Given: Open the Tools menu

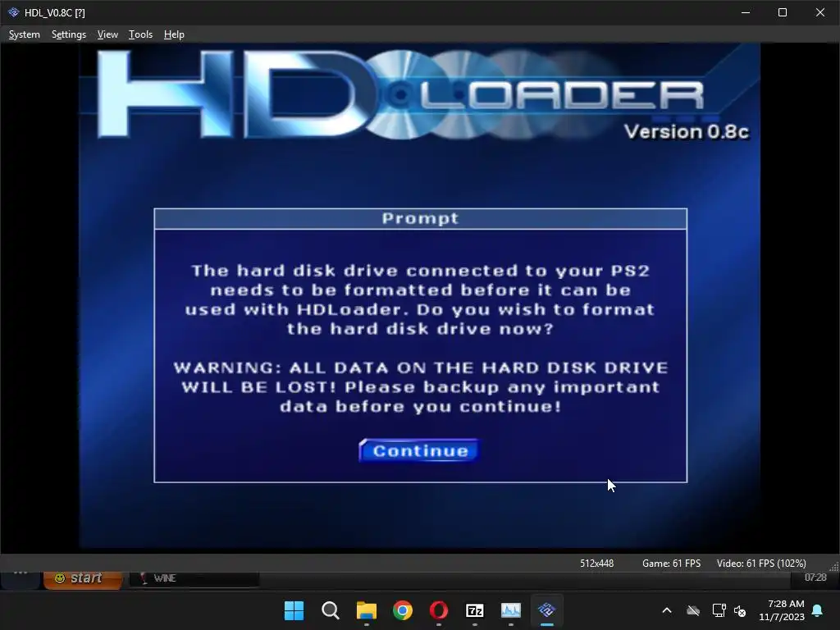Looking at the screenshot, I should click(140, 34).
